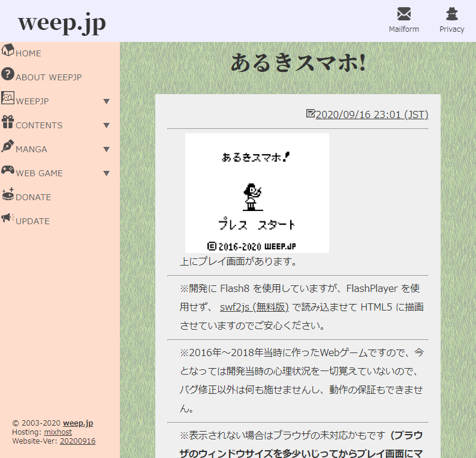The image size is (476, 458).
Task: Click the Privacy label text
Action: click(451, 29)
